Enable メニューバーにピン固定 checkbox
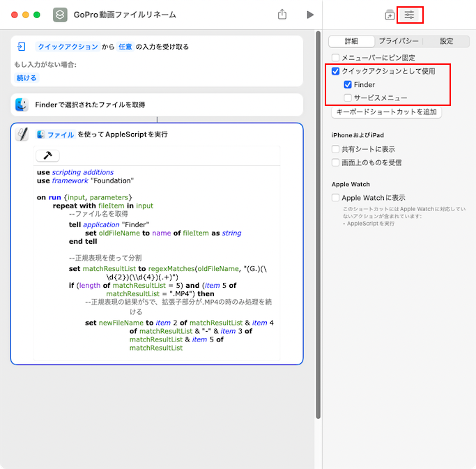This screenshot has height=469, width=476. [336, 58]
